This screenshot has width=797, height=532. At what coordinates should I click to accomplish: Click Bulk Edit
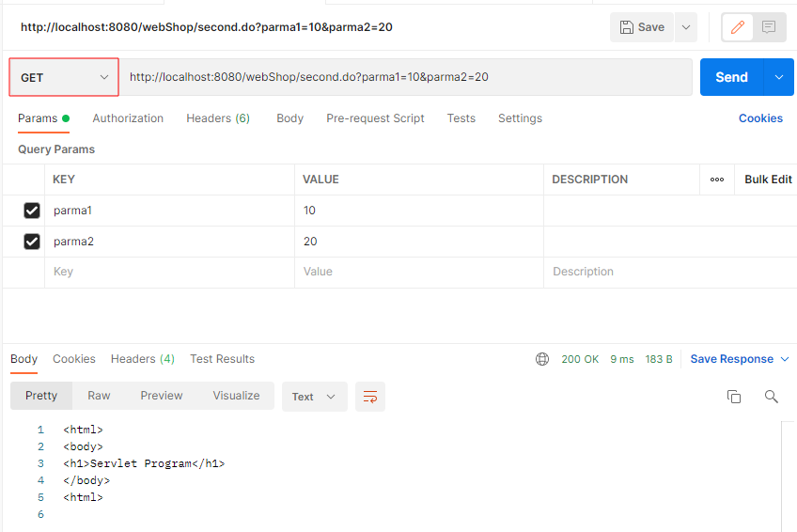(768, 180)
